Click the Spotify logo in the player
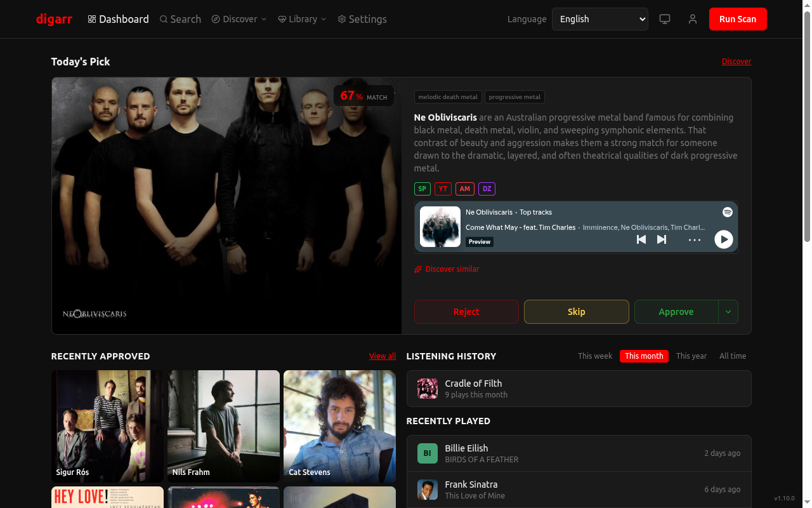 [x=728, y=212]
